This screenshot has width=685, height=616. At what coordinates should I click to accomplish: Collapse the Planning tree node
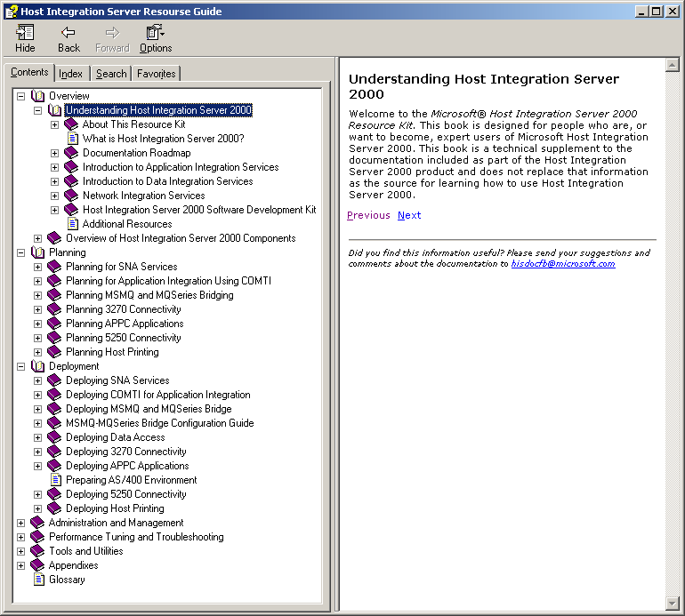tap(21, 252)
